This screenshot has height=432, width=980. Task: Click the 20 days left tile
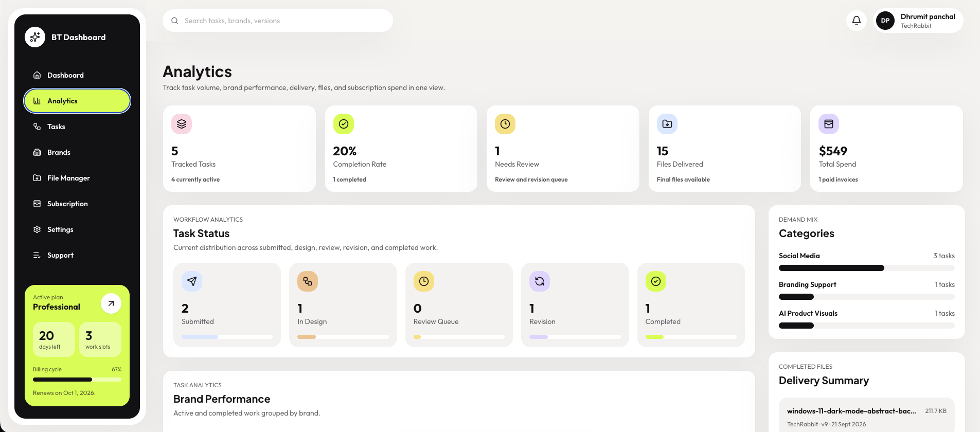(54, 339)
